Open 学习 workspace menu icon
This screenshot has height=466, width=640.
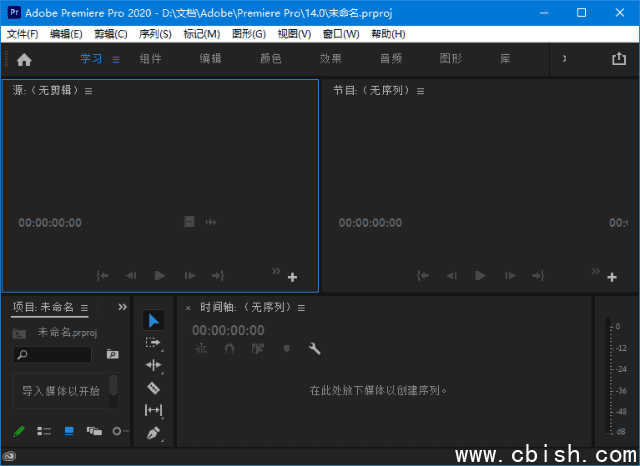116,60
